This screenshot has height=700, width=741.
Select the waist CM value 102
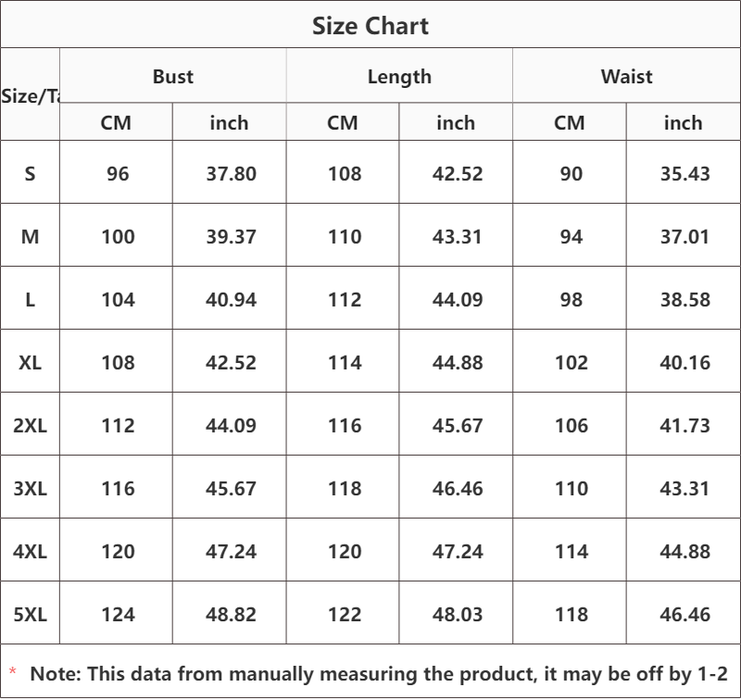pos(571,362)
